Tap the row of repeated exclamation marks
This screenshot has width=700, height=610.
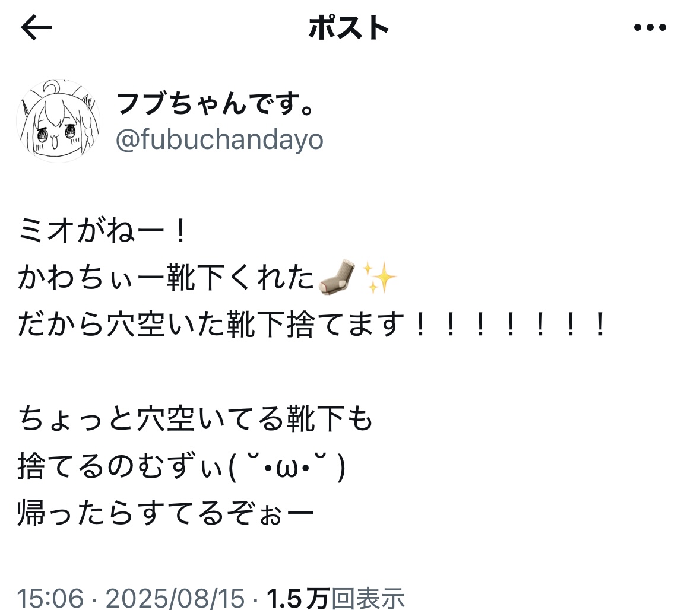point(510,324)
